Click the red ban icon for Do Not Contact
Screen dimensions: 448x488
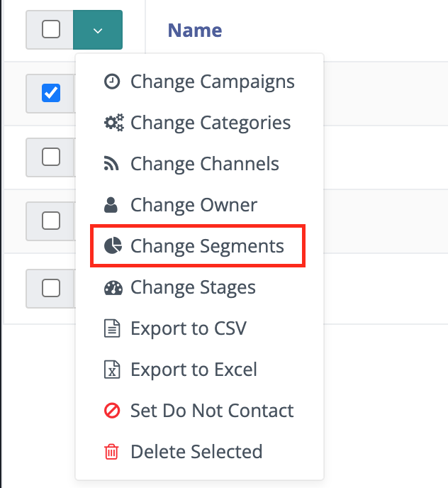(112, 411)
